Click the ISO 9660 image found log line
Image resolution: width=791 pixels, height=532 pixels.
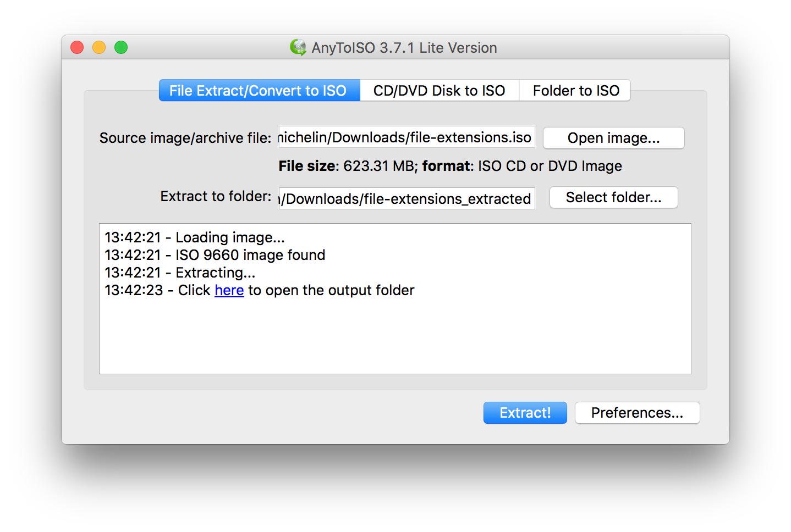[215, 254]
